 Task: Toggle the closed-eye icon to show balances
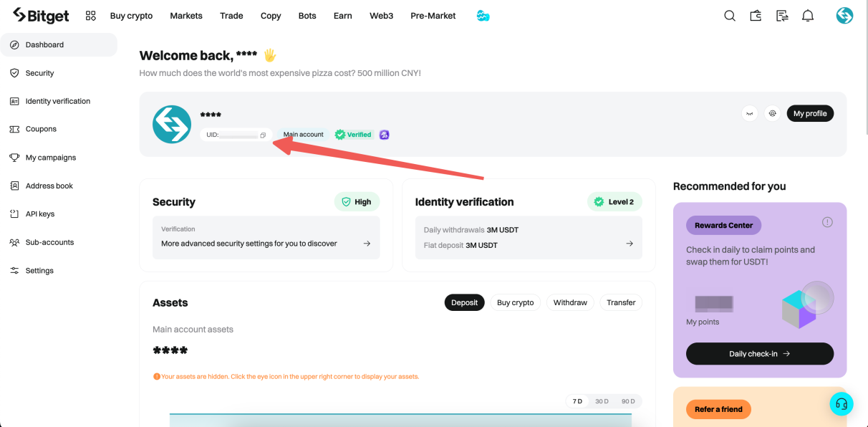[x=749, y=113]
